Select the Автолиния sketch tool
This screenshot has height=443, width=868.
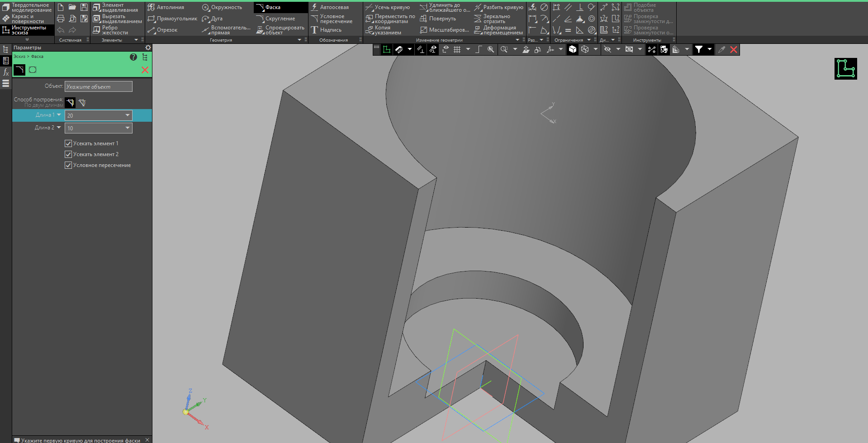point(166,7)
